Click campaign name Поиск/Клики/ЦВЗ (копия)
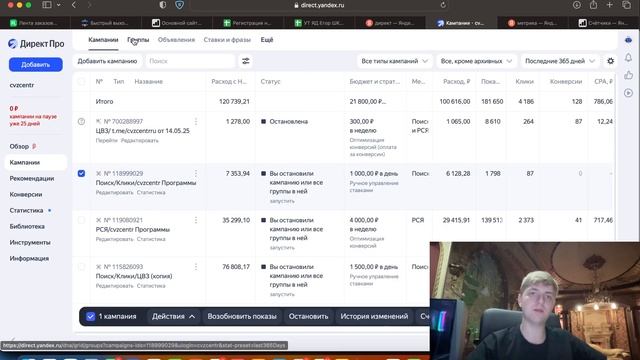This screenshot has width=640, height=360. pyautogui.click(x=134, y=276)
